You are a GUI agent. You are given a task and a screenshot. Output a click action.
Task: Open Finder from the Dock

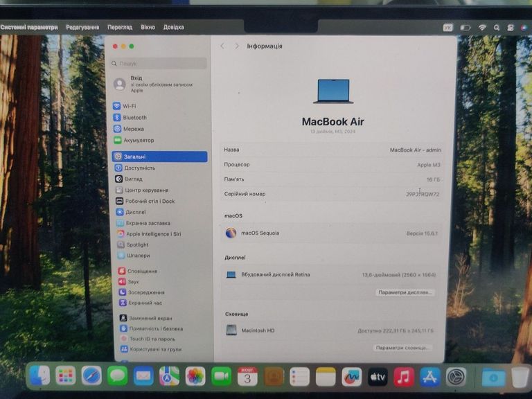40,375
